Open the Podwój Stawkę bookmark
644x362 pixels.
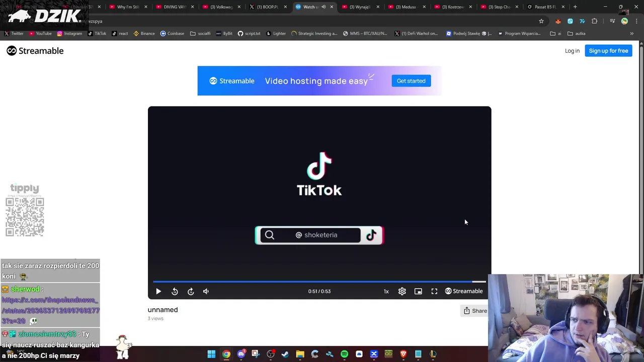[x=469, y=34]
